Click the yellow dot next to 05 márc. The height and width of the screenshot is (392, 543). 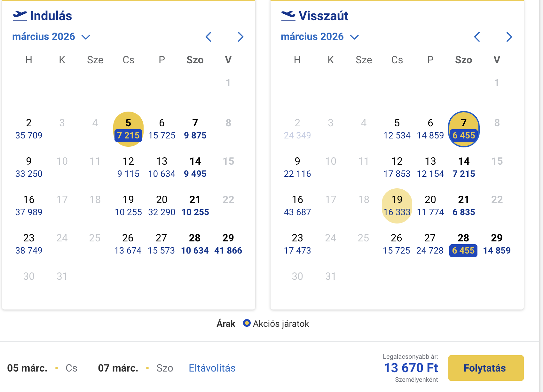tap(57, 368)
